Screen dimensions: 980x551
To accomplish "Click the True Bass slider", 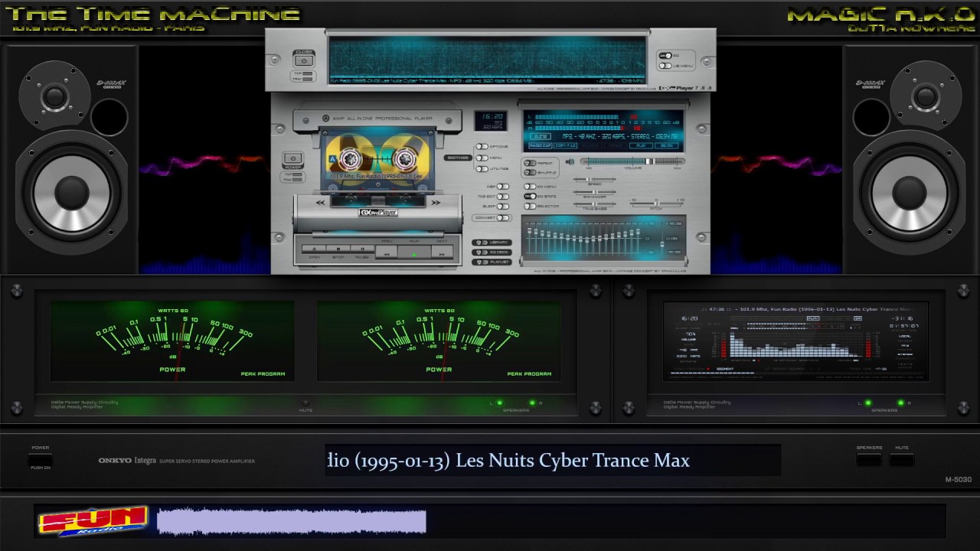I will [594, 204].
